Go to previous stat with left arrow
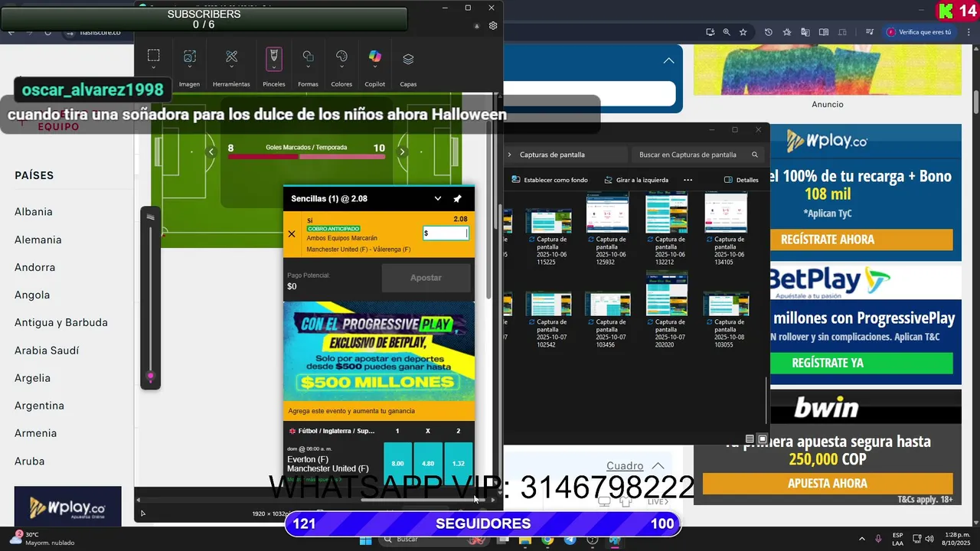This screenshot has height=551, width=980. [x=211, y=152]
